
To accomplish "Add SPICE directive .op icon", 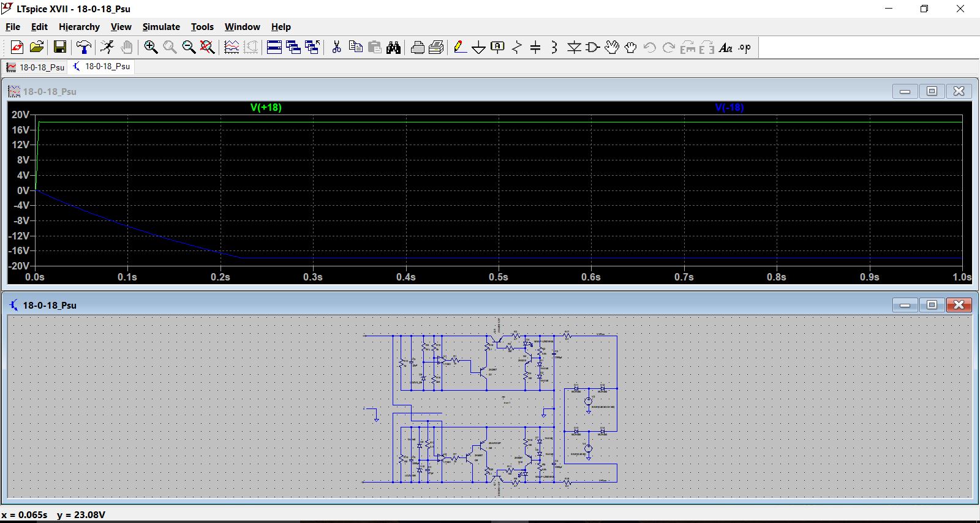I will pyautogui.click(x=745, y=47).
